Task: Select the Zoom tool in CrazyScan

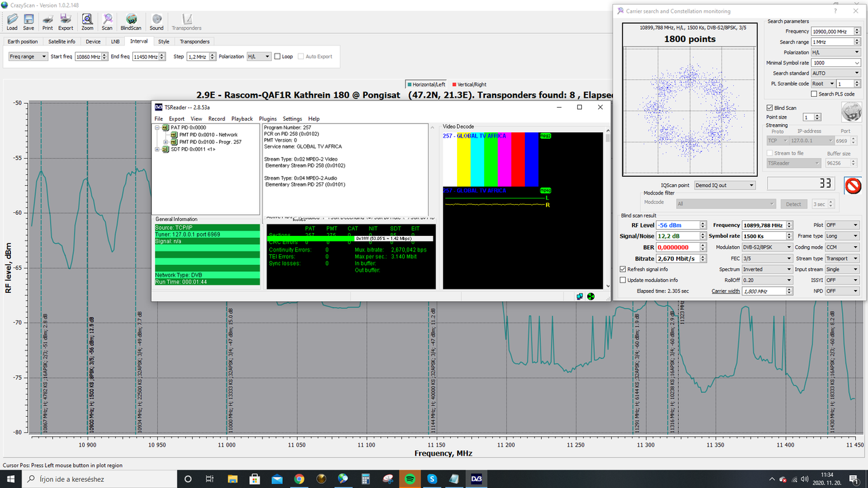Action: [x=87, y=22]
